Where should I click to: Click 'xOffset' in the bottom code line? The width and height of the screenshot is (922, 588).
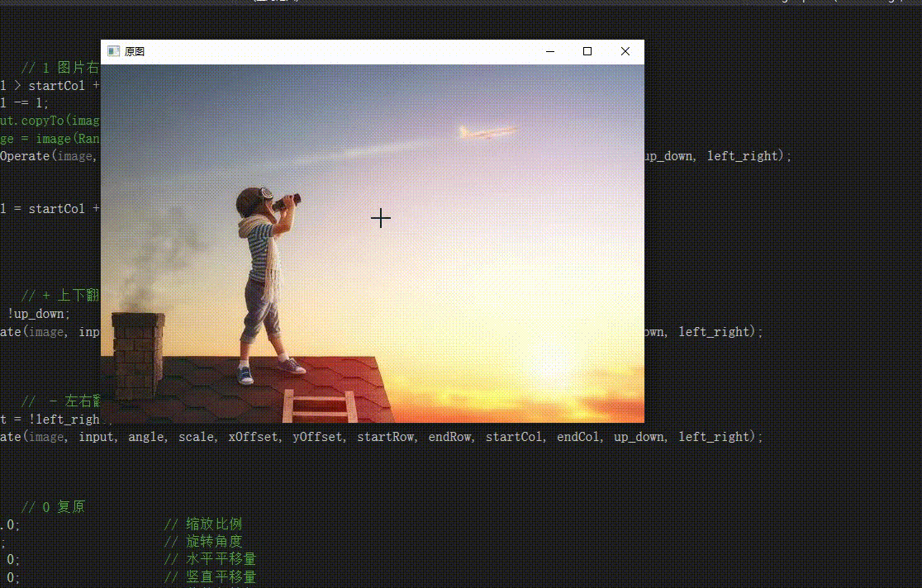click(253, 437)
